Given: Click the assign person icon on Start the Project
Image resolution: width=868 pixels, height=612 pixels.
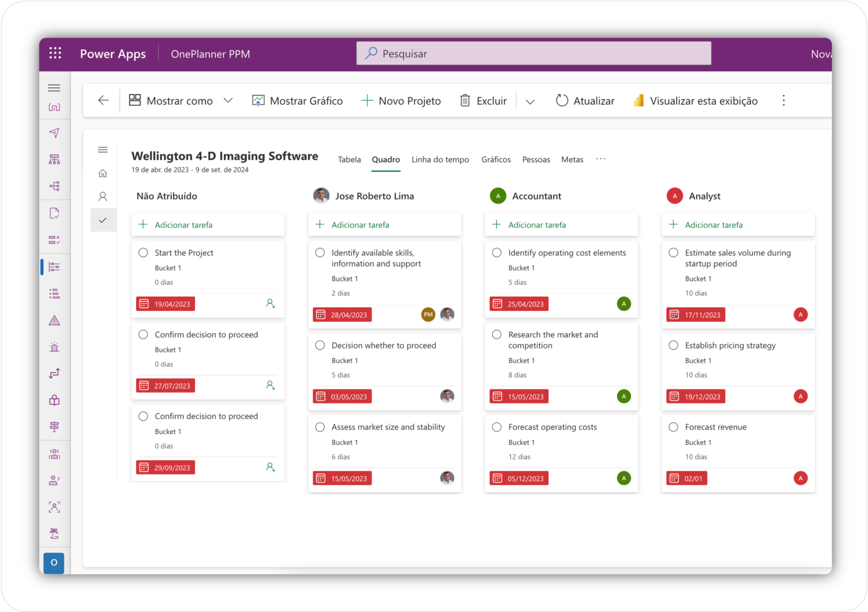Looking at the screenshot, I should [270, 303].
